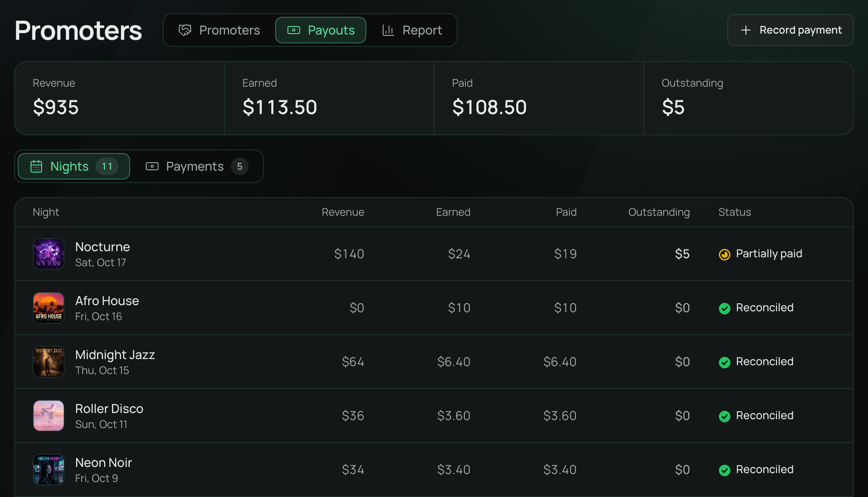This screenshot has width=868, height=497.
Task: Click the $140 revenue for Nocturne
Action: pos(349,254)
